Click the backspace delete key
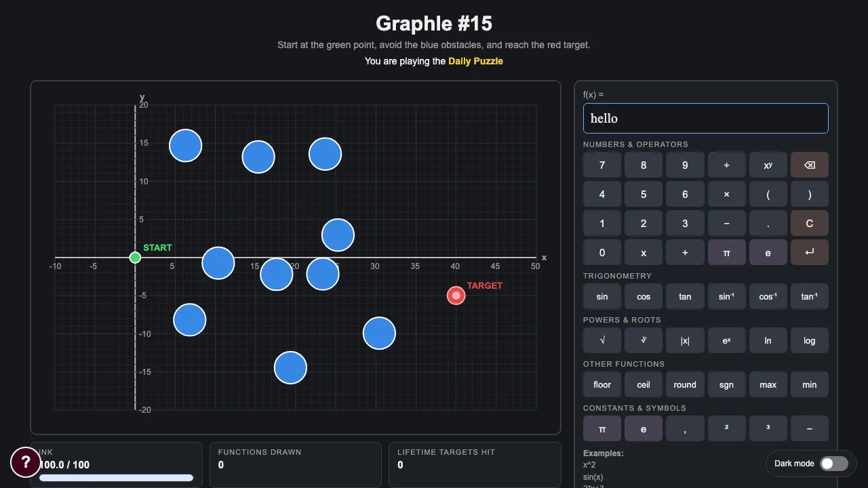This screenshot has height=488, width=868. point(809,165)
